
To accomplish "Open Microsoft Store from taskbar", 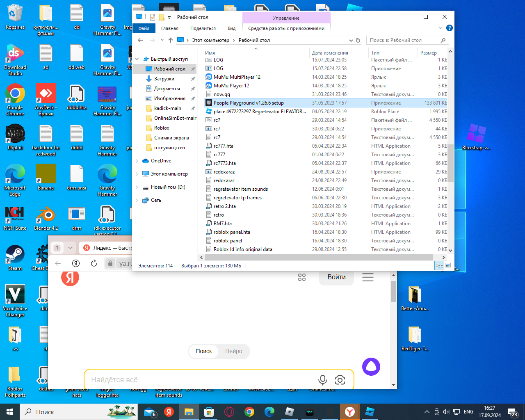I will (209, 412).
